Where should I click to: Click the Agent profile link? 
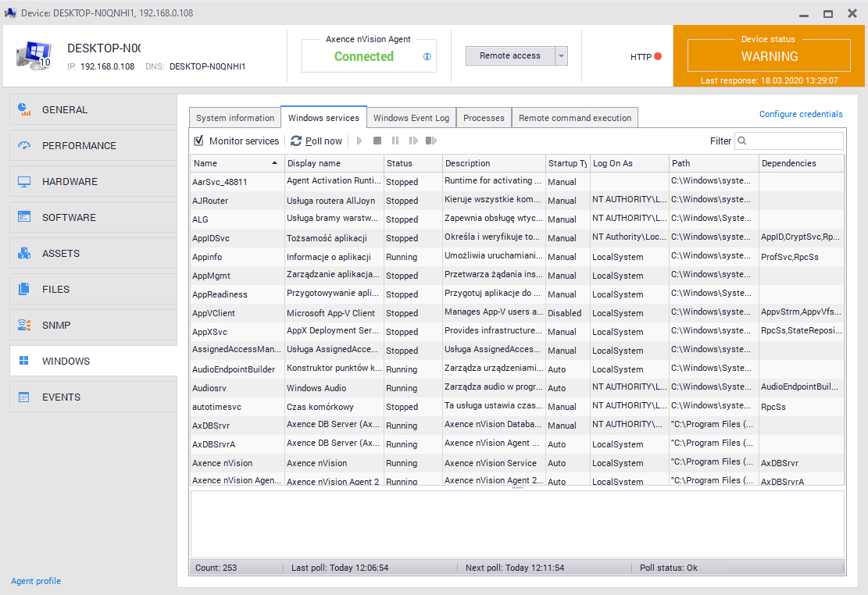pos(36,581)
